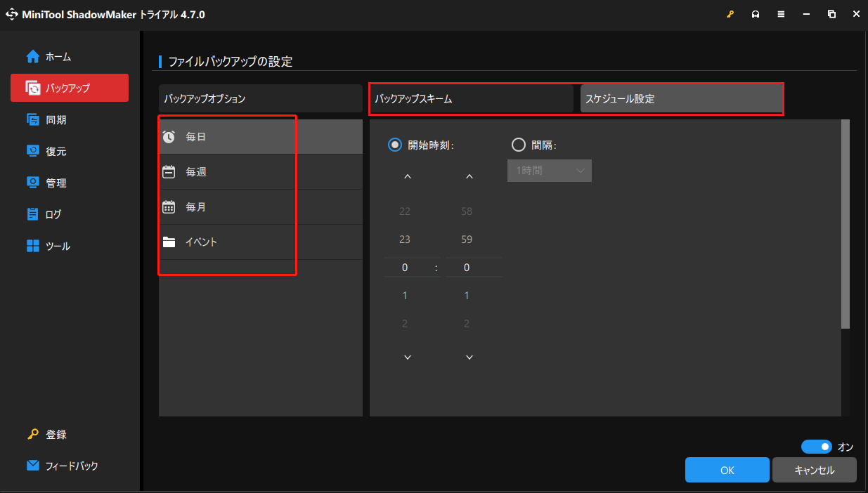This screenshot has width=868, height=493.
Task: Click the selected minute value 0
Action: [x=467, y=268]
